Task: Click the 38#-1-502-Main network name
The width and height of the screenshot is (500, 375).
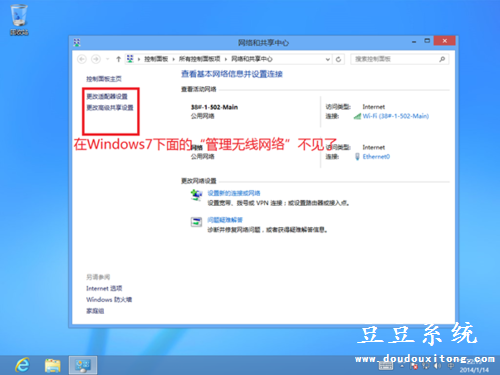Action: tap(214, 107)
